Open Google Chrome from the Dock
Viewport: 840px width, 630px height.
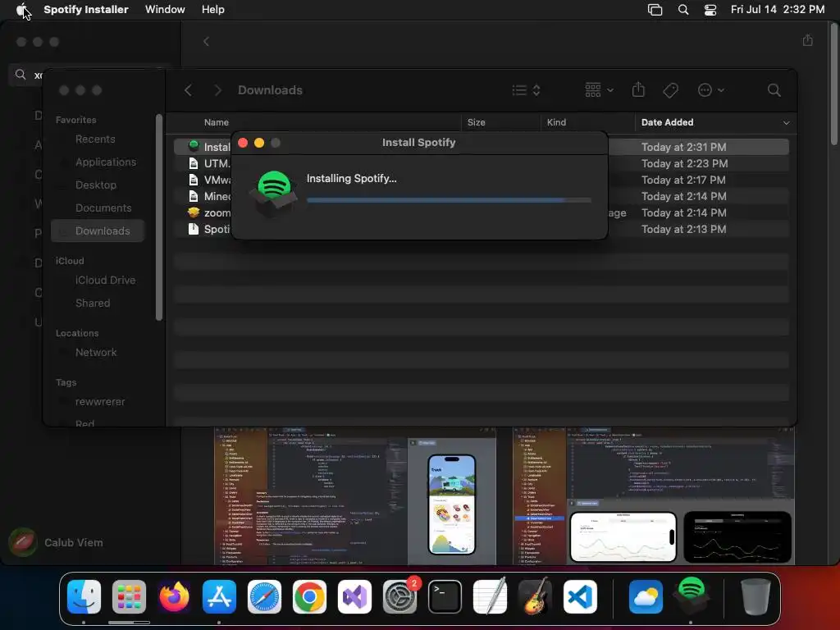coord(309,596)
